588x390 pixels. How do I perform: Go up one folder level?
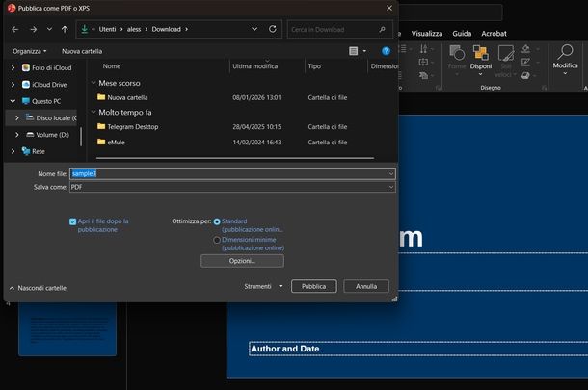click(x=65, y=30)
